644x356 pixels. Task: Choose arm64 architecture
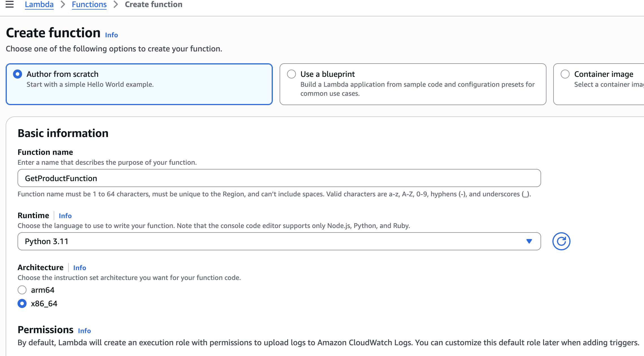pos(22,290)
